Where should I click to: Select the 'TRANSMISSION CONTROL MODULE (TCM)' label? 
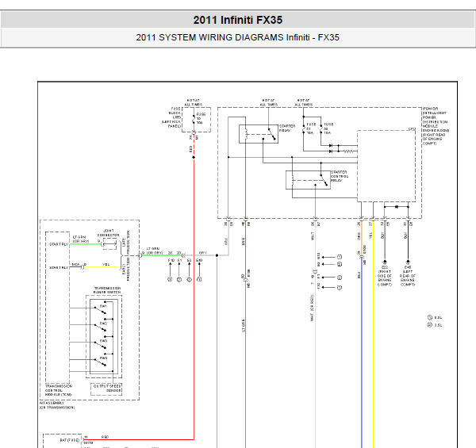(59, 390)
